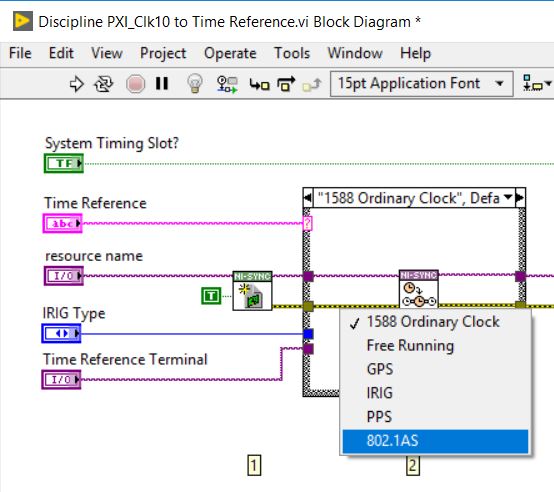
Task: Open the View menu
Action: pyautogui.click(x=107, y=53)
